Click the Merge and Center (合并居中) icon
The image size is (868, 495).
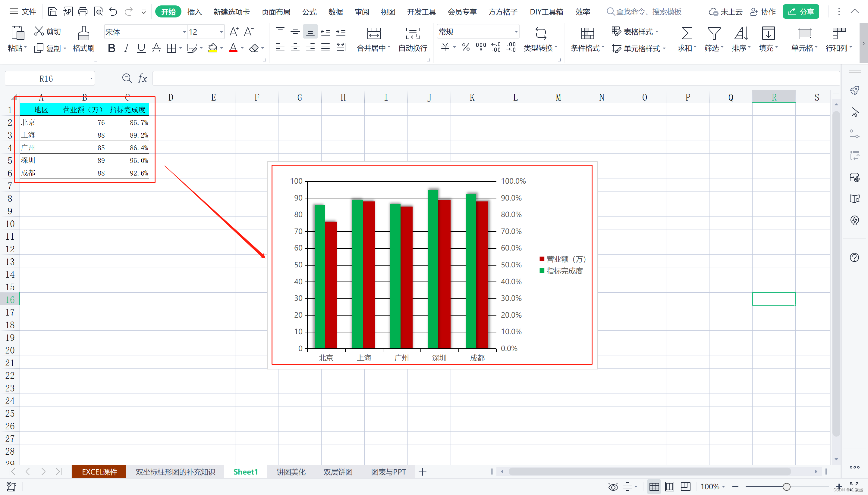tap(374, 33)
